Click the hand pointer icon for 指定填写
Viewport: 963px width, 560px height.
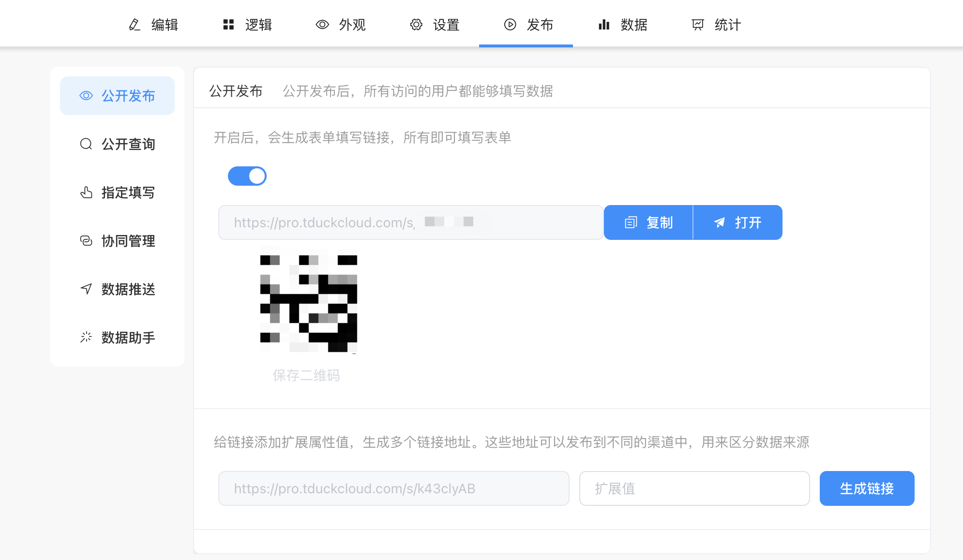click(x=86, y=192)
